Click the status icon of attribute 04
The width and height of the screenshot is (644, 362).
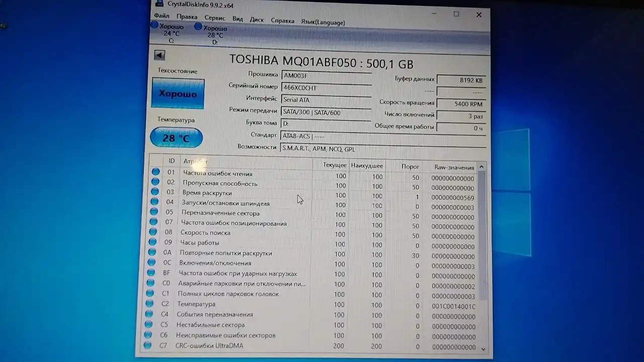(154, 202)
